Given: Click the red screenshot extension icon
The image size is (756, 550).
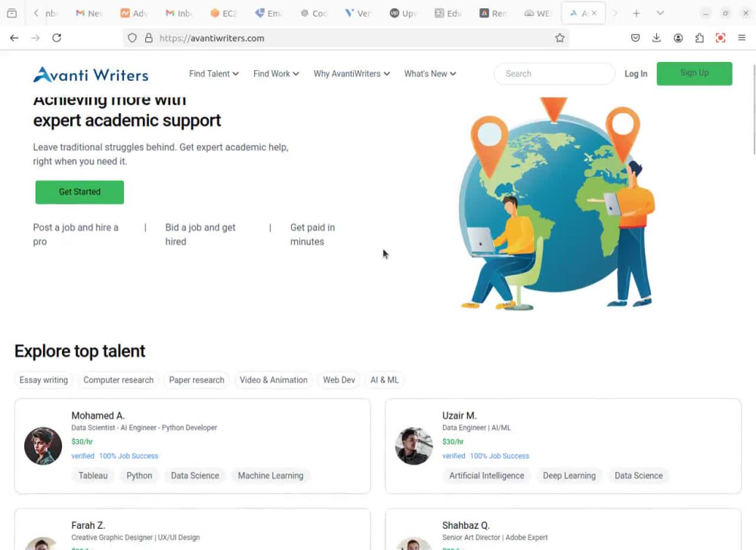Looking at the screenshot, I should (720, 38).
